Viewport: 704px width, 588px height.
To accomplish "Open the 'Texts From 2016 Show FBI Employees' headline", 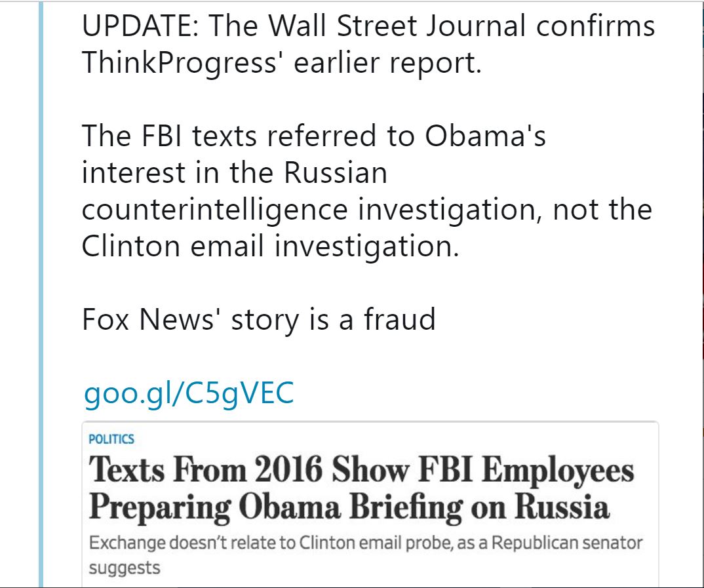I will tap(361, 470).
